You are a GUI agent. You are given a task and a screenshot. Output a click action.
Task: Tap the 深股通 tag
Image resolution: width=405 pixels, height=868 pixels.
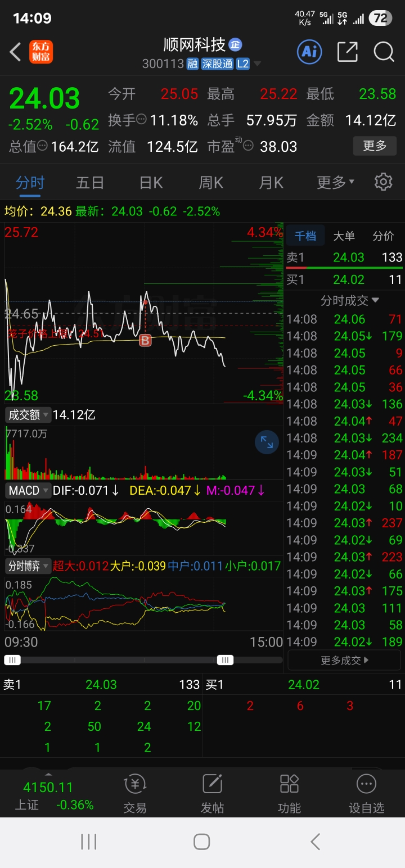tap(217, 64)
